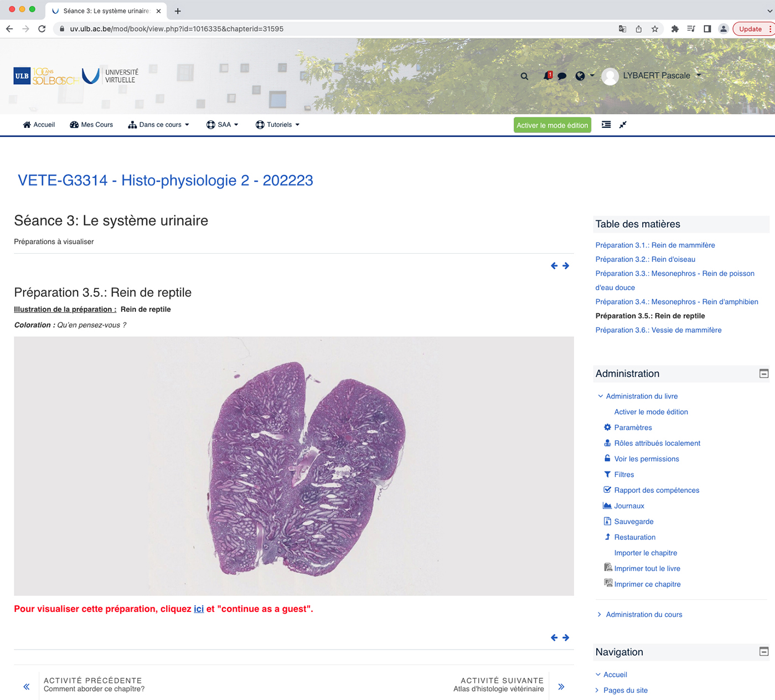Click the red ici link to view the preparation
775x700 pixels.
199,609
